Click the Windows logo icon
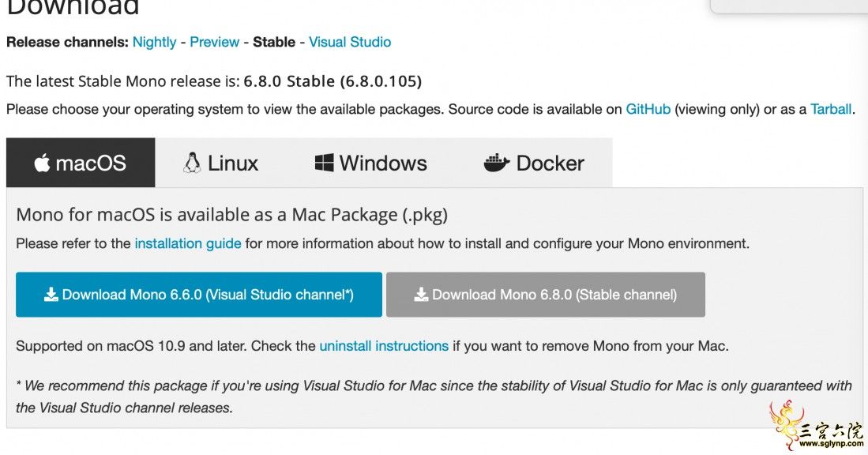The height and width of the screenshot is (455, 868). click(x=325, y=163)
